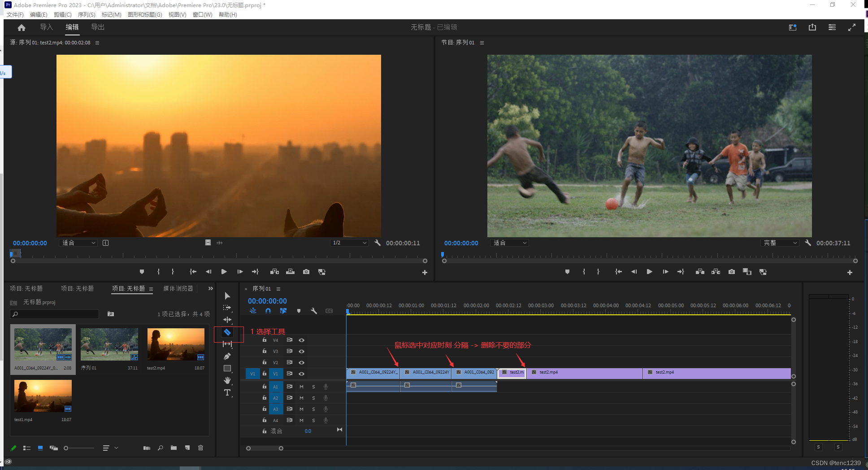The width and height of the screenshot is (868, 470).
Task: Select the Slip tool
Action: coord(227,344)
